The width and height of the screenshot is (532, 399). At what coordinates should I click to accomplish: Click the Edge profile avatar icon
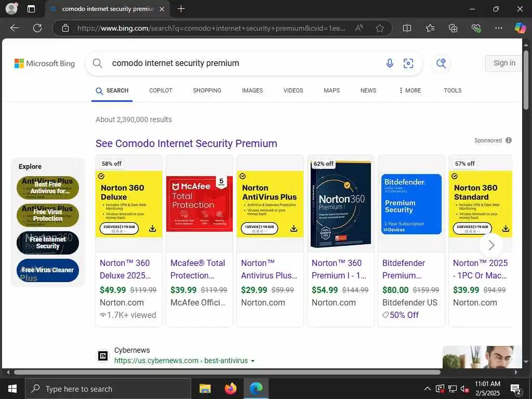click(12, 8)
